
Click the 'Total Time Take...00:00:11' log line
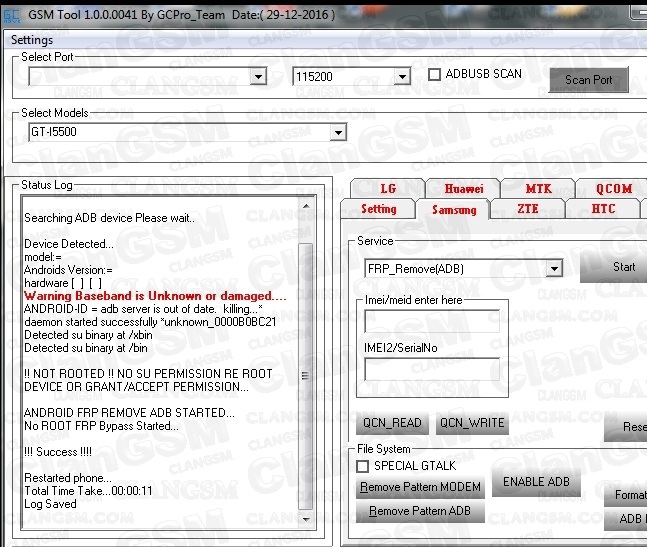pos(88,491)
